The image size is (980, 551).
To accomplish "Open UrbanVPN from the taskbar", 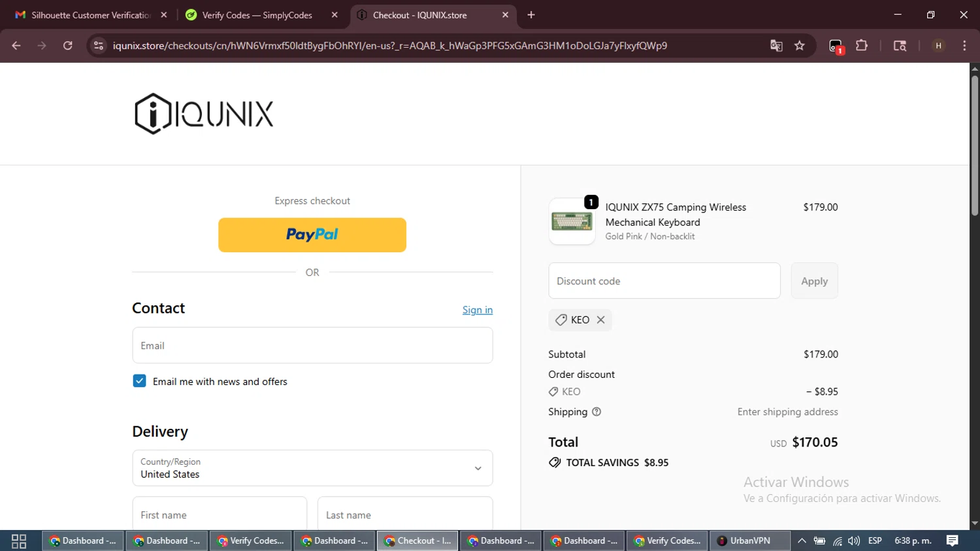I will pos(749,541).
